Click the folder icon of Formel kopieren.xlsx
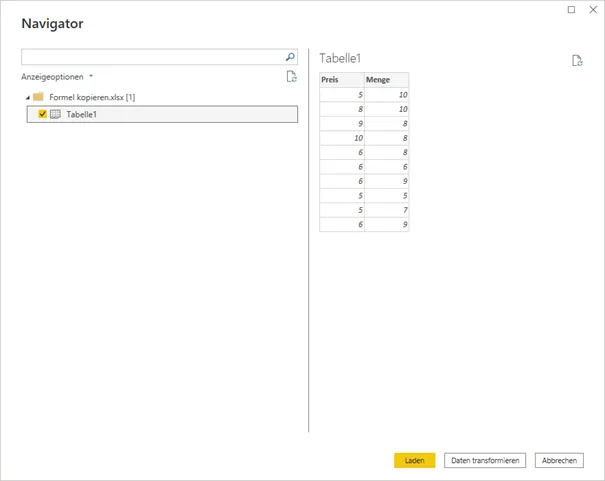 38,97
